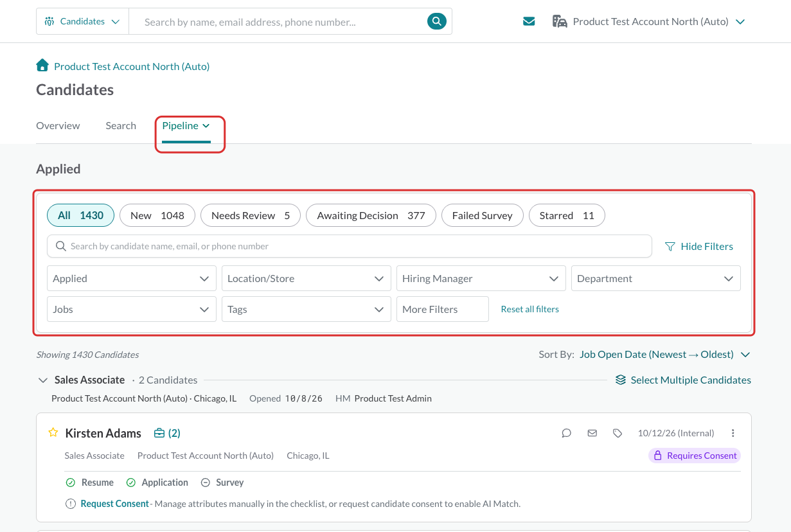The image size is (791, 532).
Task: Open the Location/Store filter dropdown
Action: pyautogui.click(x=307, y=278)
